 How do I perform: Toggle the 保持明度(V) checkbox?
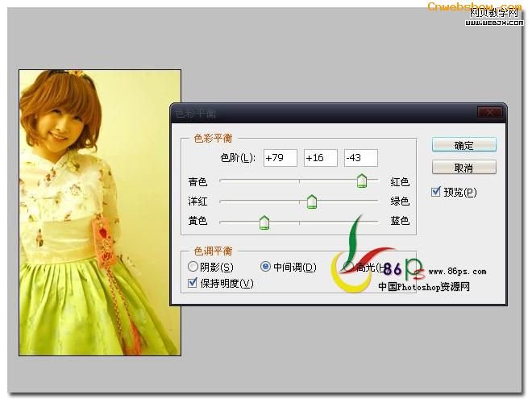tap(193, 283)
